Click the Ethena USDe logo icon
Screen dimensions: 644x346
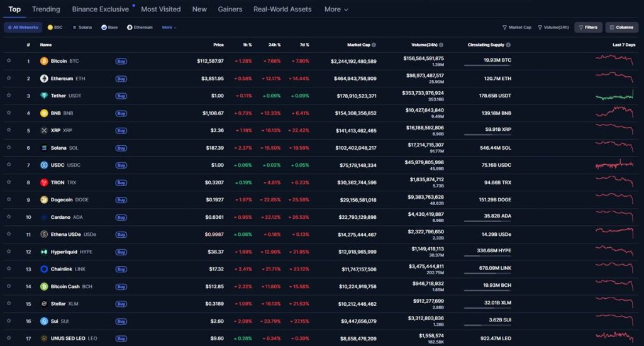pyautogui.click(x=44, y=234)
